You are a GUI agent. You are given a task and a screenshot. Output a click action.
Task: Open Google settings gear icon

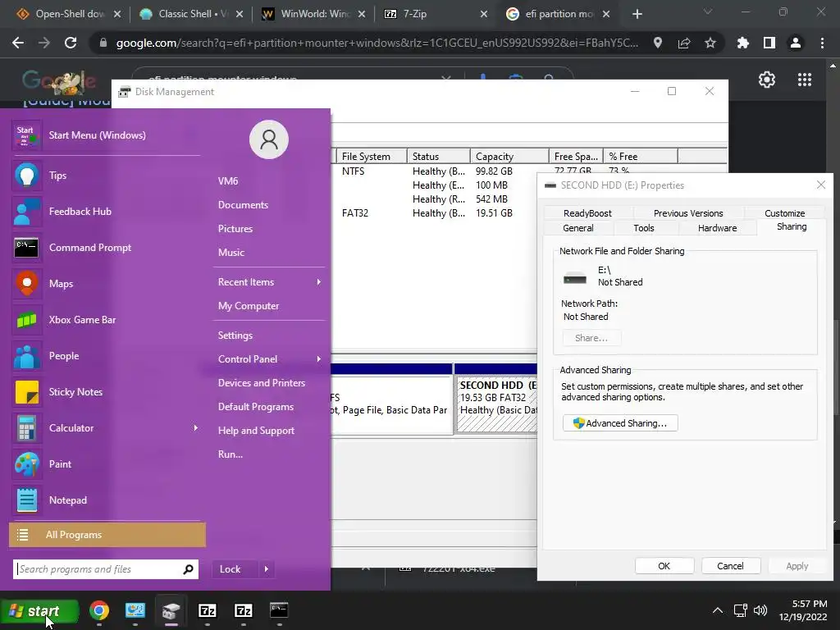(767, 80)
